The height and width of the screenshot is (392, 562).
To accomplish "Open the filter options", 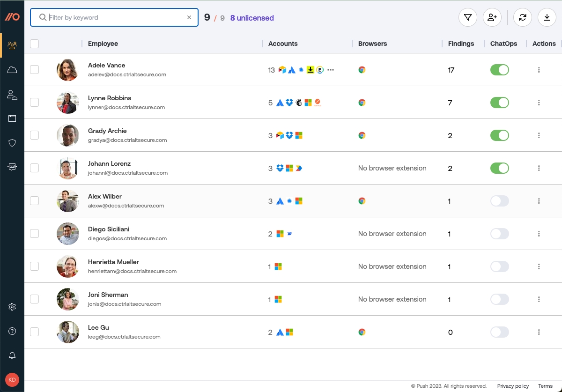I will point(467,17).
